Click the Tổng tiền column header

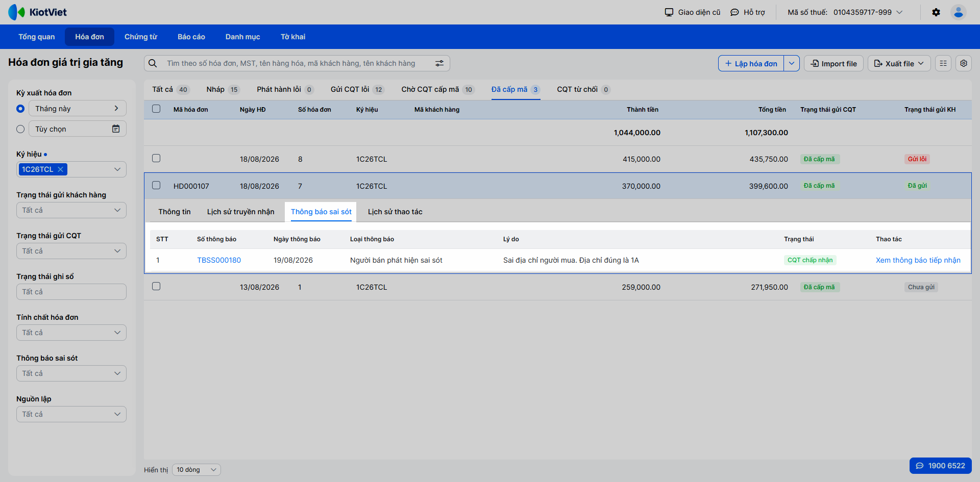coord(772,110)
